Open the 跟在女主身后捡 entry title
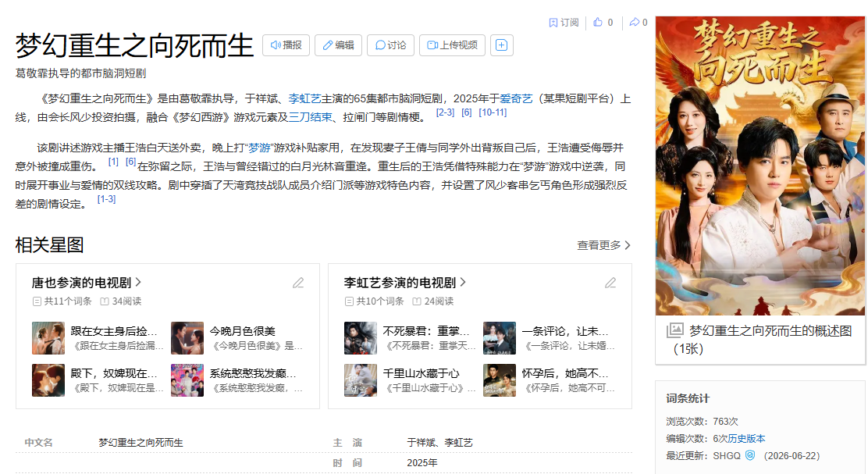The image size is (868, 474). click(x=114, y=331)
